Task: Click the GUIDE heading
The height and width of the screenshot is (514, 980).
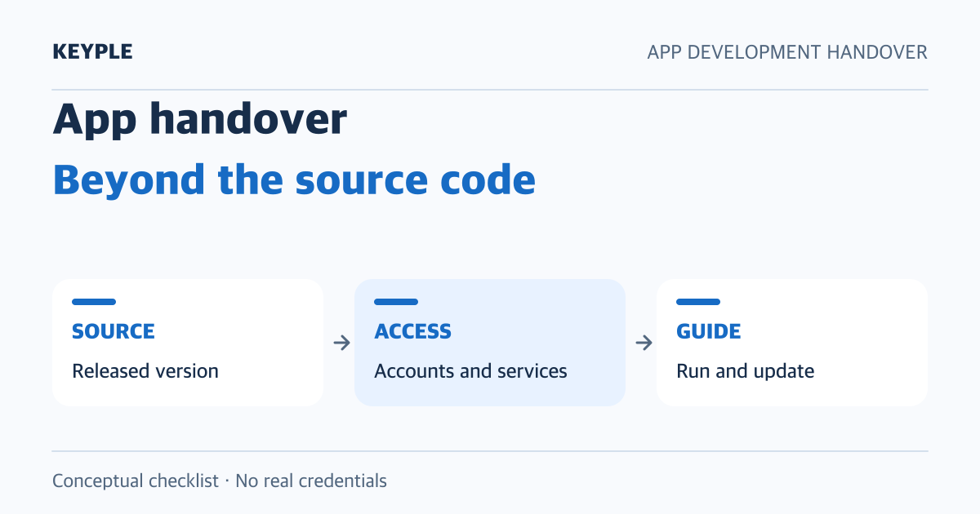Action: (709, 331)
